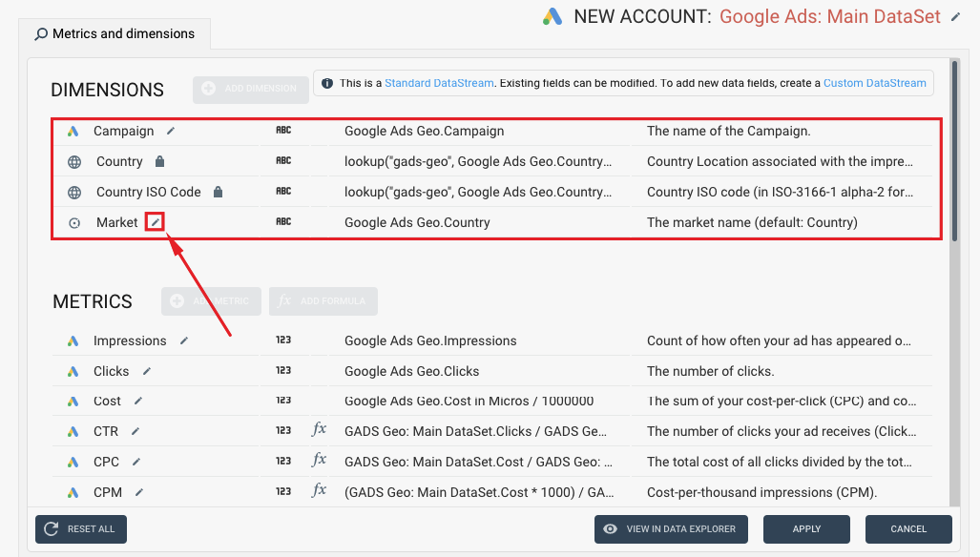The image size is (980, 557).
Task: Click the globe icon beside Country ISO Code
Action: point(74,193)
